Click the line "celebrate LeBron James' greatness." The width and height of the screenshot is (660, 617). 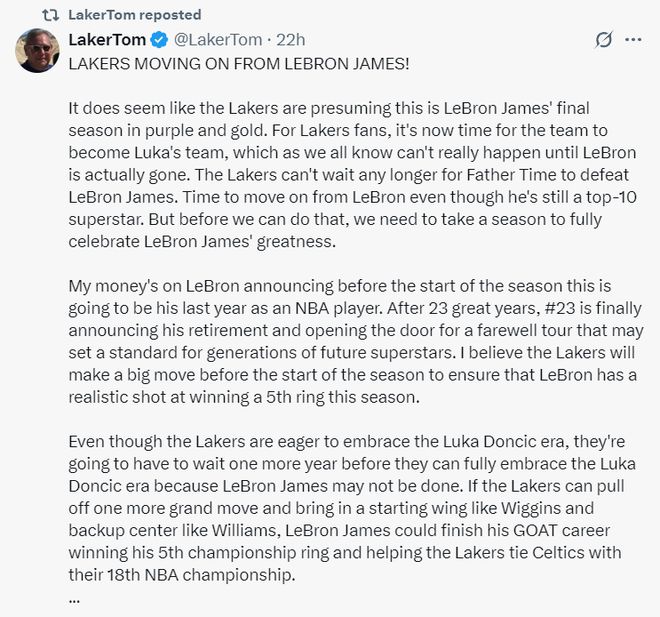(202, 242)
